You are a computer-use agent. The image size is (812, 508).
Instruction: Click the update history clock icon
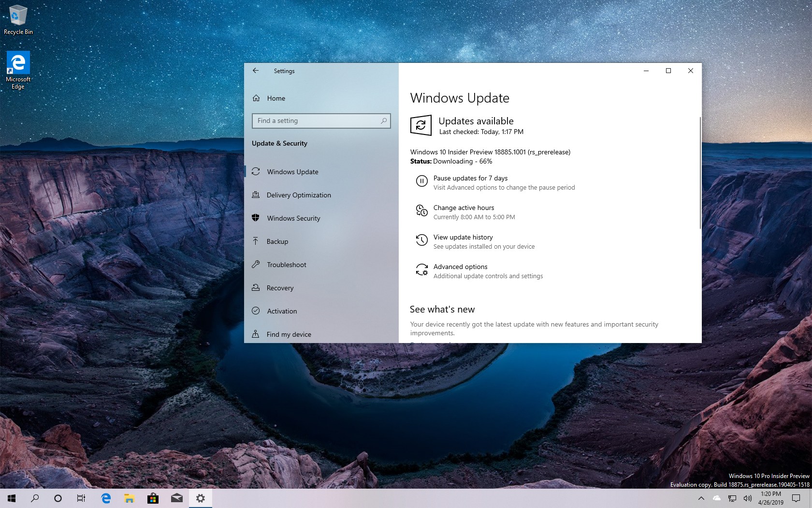coord(422,240)
